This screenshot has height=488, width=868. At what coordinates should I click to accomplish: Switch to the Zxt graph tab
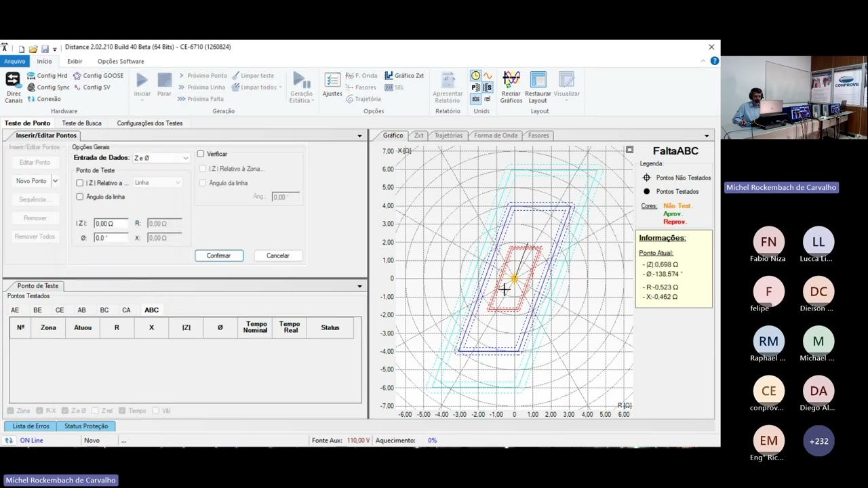pyautogui.click(x=418, y=136)
